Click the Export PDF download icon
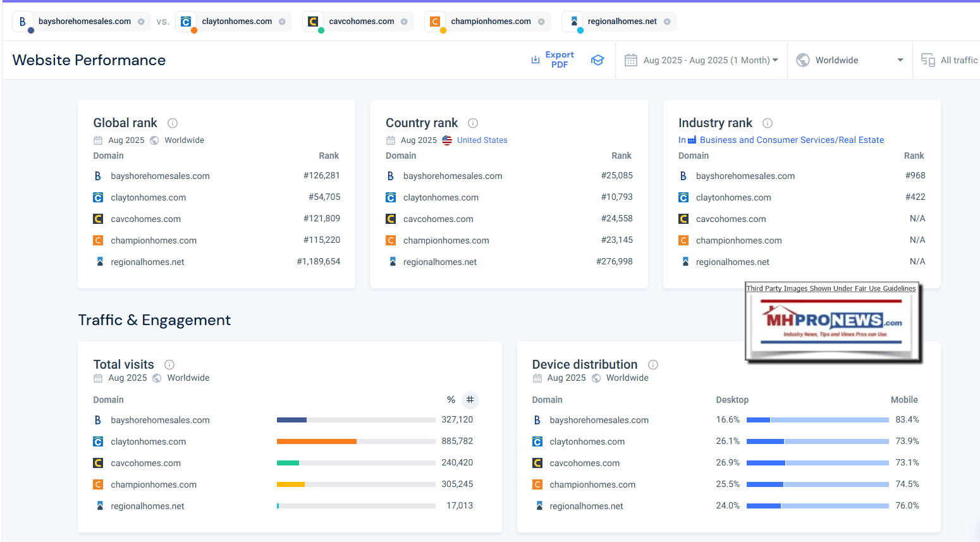Image resolution: width=980 pixels, height=542 pixels. pos(536,60)
